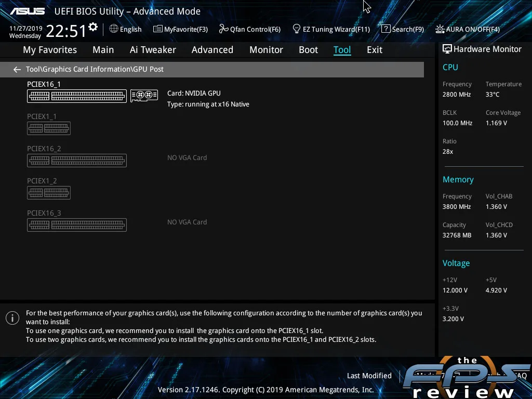Click the Last Modified button
This screenshot has height=399, width=532.
(x=369, y=376)
